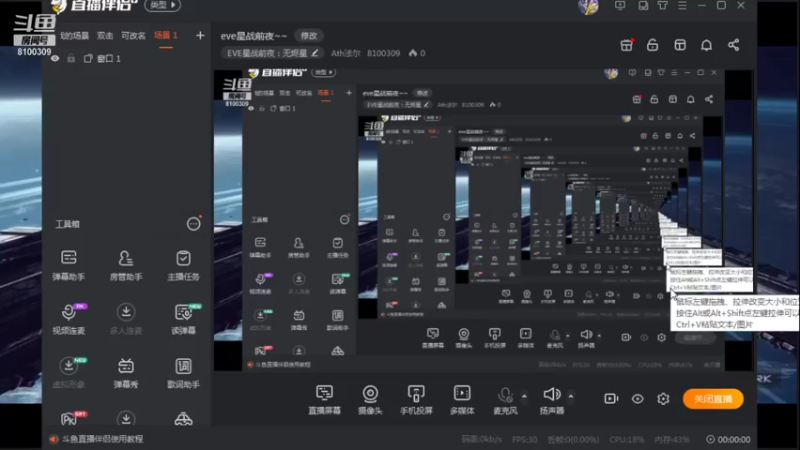Click the 内存:43% memory readout
Image resolution: width=800 pixels, height=450 pixels.
(672, 439)
